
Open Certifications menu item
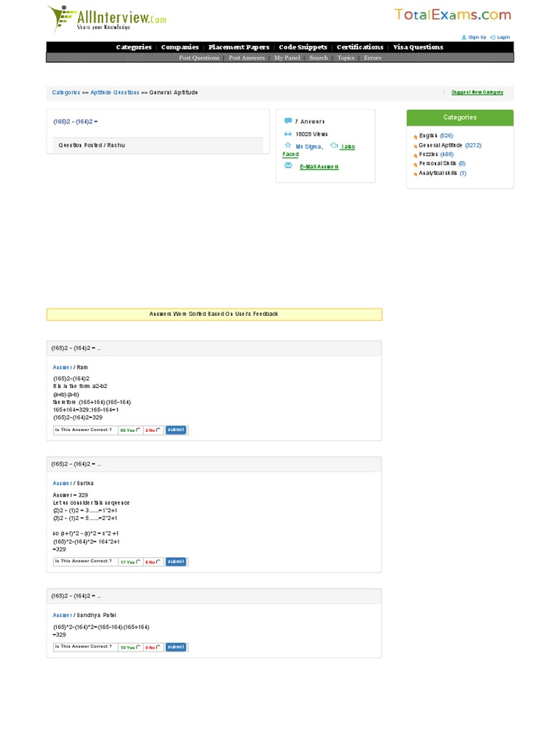coord(360,47)
